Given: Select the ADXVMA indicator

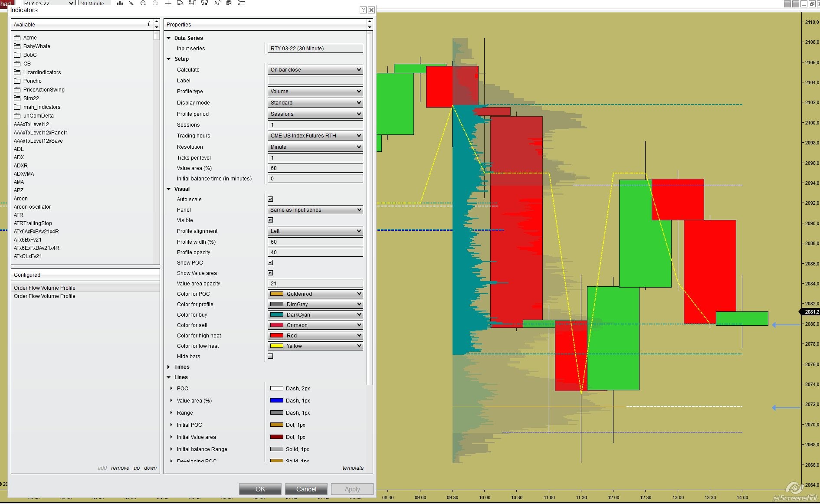Looking at the screenshot, I should pyautogui.click(x=24, y=173).
